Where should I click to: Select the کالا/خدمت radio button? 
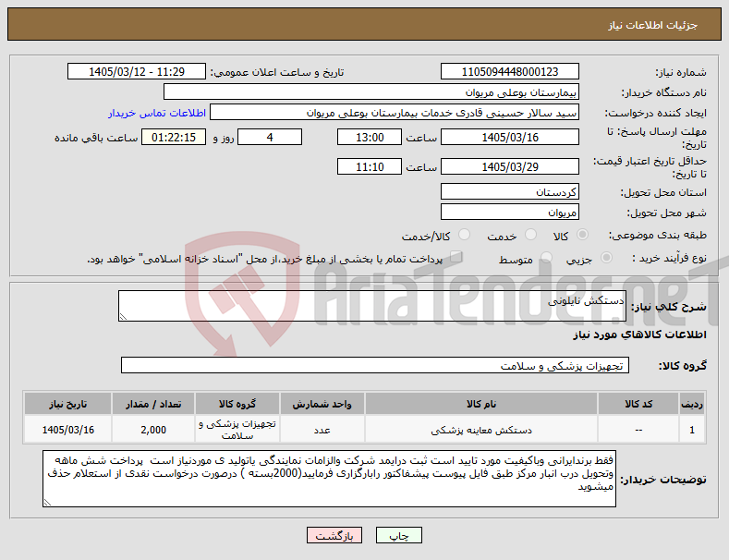click(x=464, y=235)
